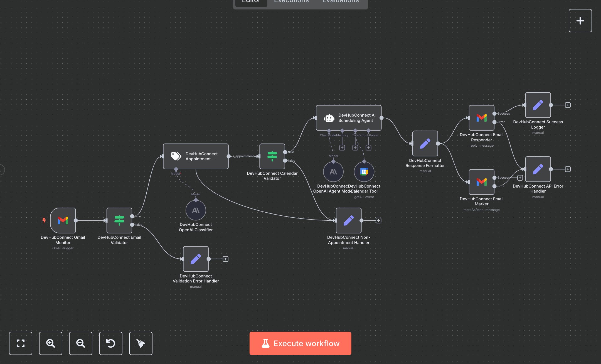Click the Email Responder Gmail node
Viewport: 601px width, 364px height.
coord(481,118)
